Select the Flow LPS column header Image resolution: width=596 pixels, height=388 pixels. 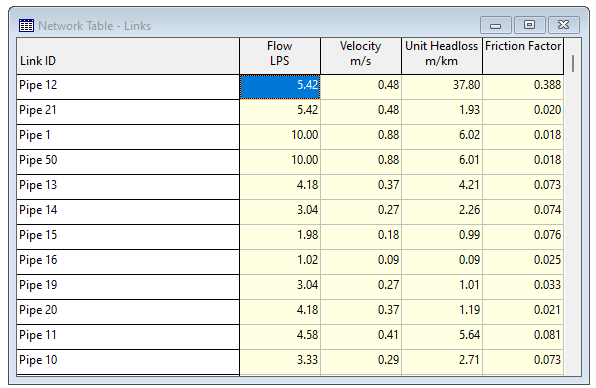click(x=280, y=56)
